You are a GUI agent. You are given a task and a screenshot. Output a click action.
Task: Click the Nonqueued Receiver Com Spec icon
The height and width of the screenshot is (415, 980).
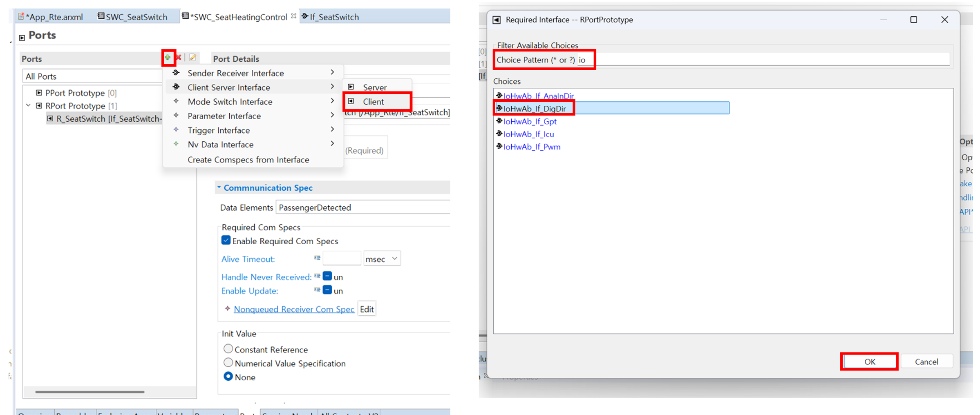pos(228,309)
